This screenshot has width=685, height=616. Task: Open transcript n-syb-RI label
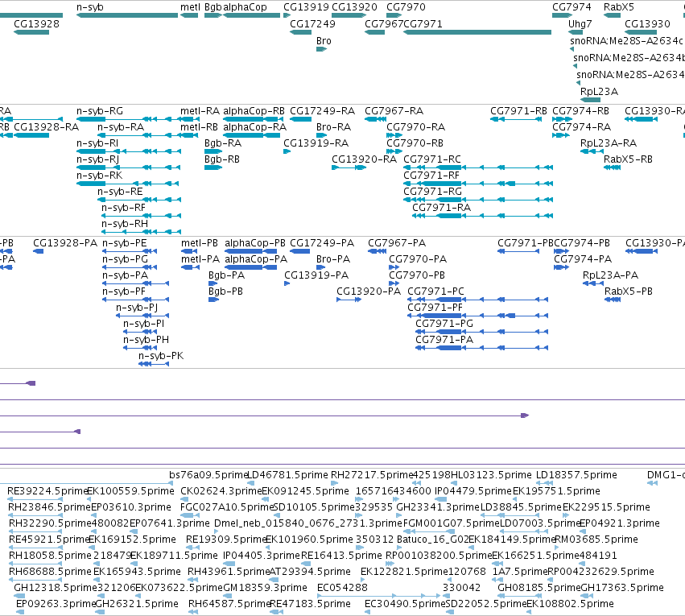point(97,143)
